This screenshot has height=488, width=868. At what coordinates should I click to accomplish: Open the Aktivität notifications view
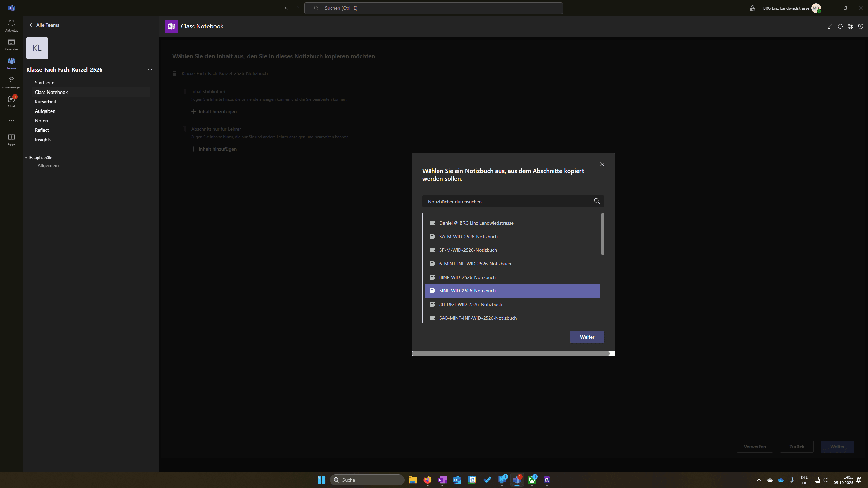tap(11, 25)
